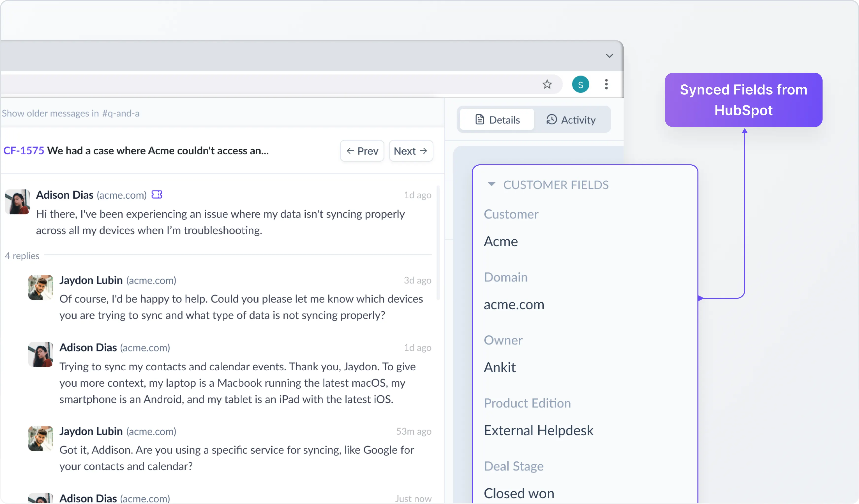
Task: Go to previous ticket with Prev
Action: pyautogui.click(x=362, y=151)
